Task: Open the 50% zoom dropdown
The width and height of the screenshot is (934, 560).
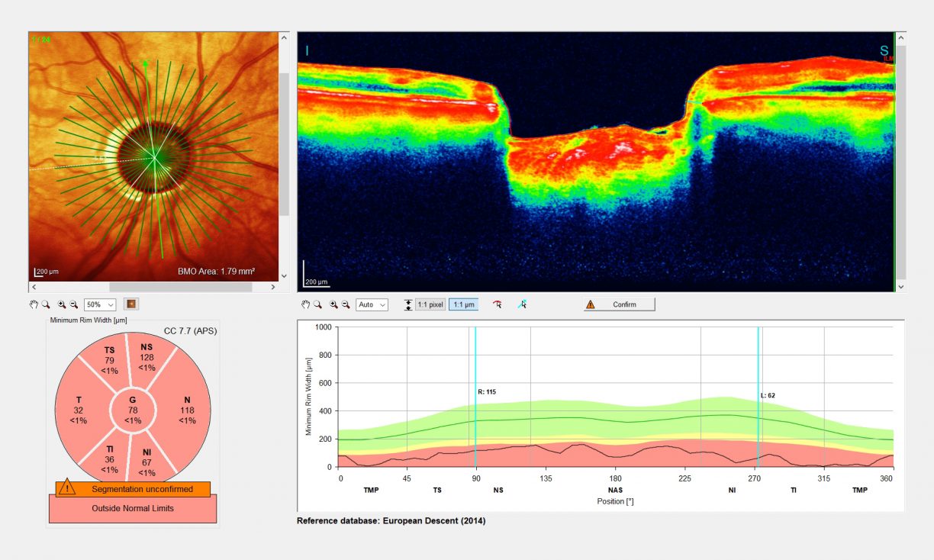Action: tap(100, 304)
